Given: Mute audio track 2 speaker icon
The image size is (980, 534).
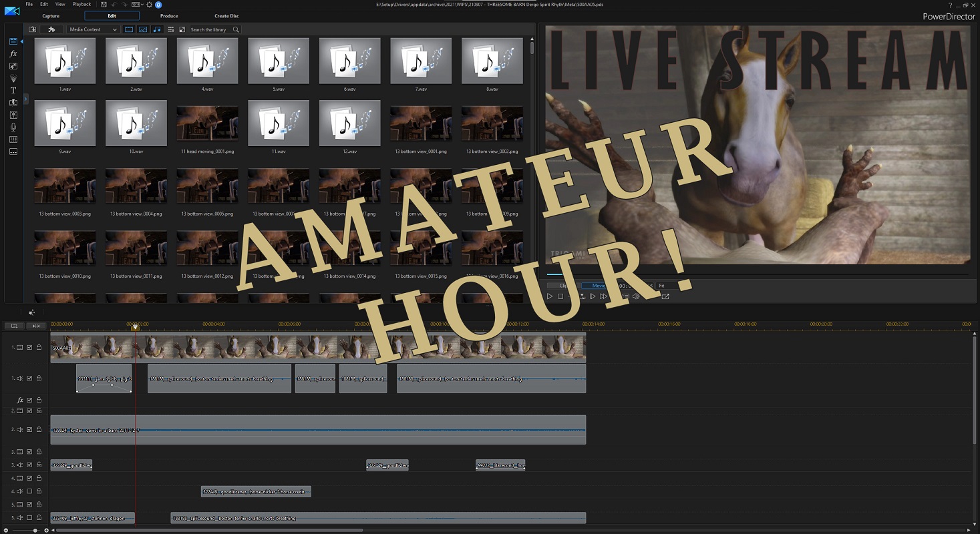Looking at the screenshot, I should tap(20, 430).
